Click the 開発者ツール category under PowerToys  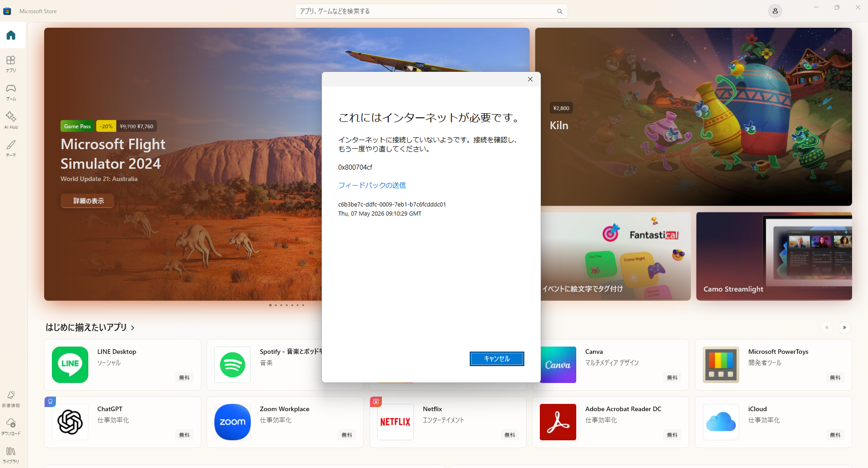pos(765,363)
